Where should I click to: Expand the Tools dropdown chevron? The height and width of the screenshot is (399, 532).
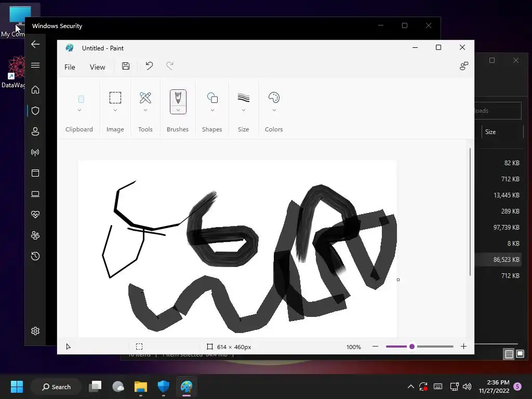[145, 110]
